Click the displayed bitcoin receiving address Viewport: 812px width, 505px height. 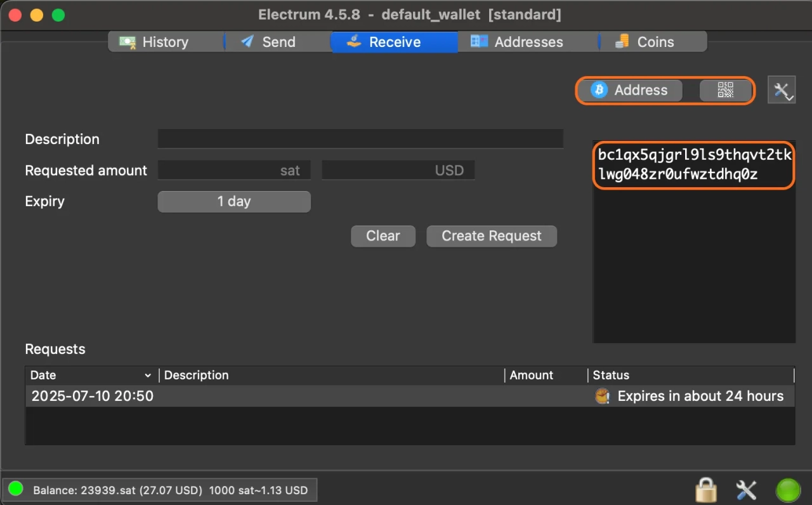point(693,165)
